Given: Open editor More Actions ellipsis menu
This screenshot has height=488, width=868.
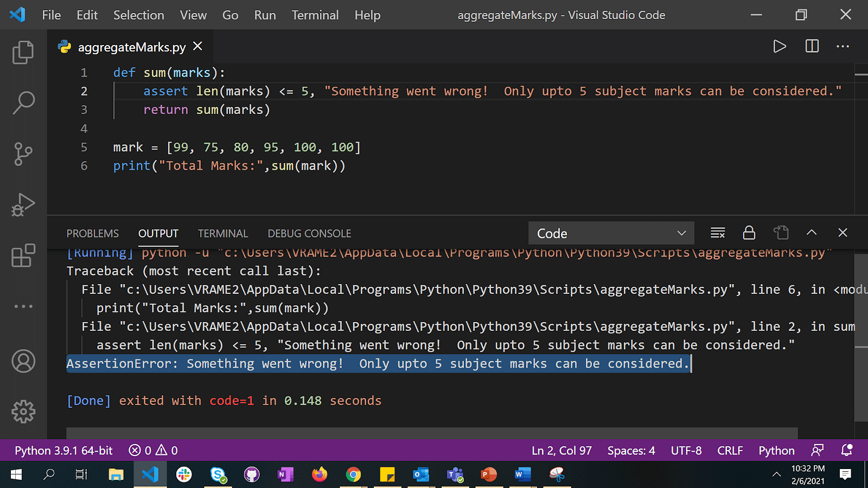Looking at the screenshot, I should 843,47.
